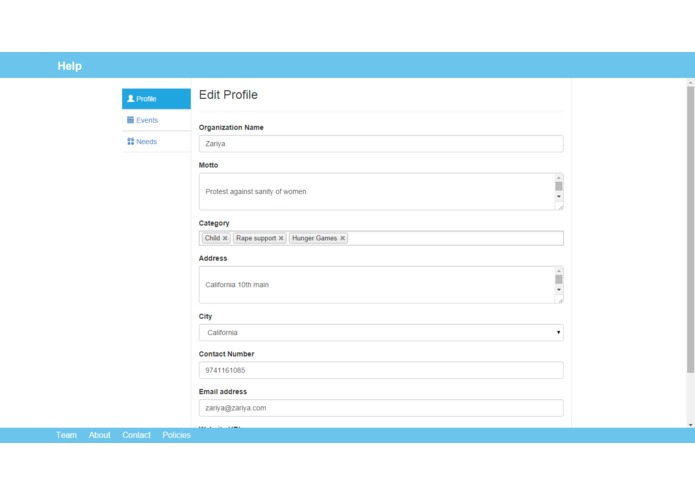
Task: Click the Category label
Action: tap(214, 223)
